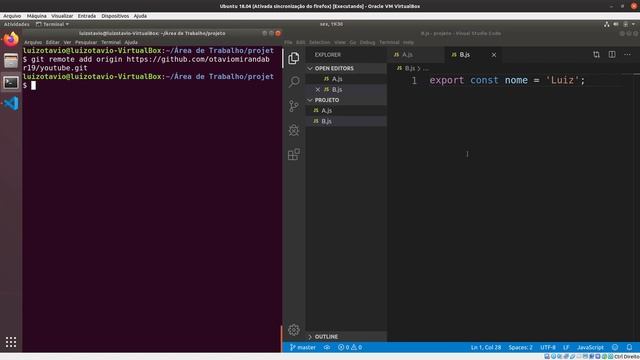Select A.js under Open Editors
The image size is (640, 360).
[346, 79]
